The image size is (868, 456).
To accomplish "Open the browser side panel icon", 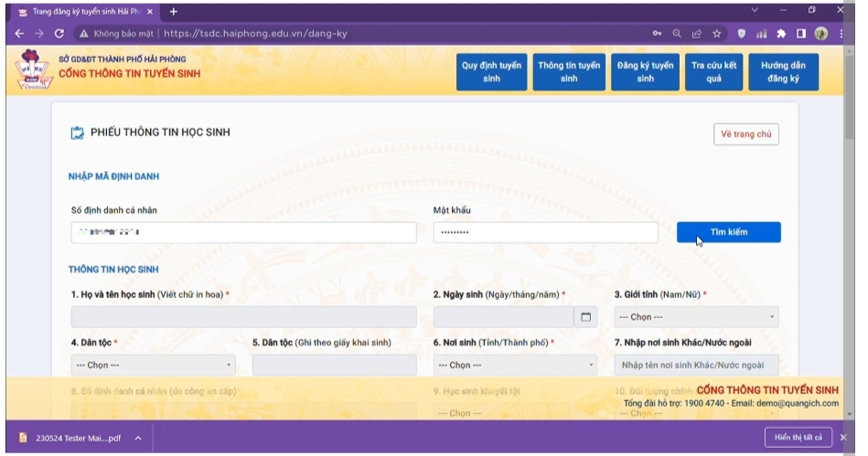I will point(800,33).
